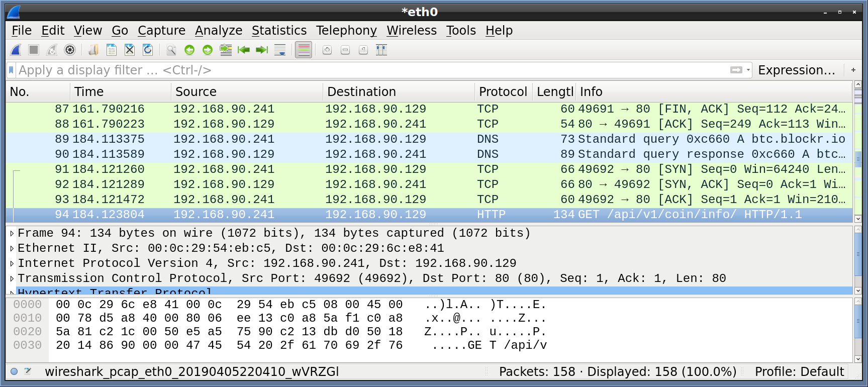The height and width of the screenshot is (387, 868).
Task: Close this capture file icon
Action: tap(130, 50)
